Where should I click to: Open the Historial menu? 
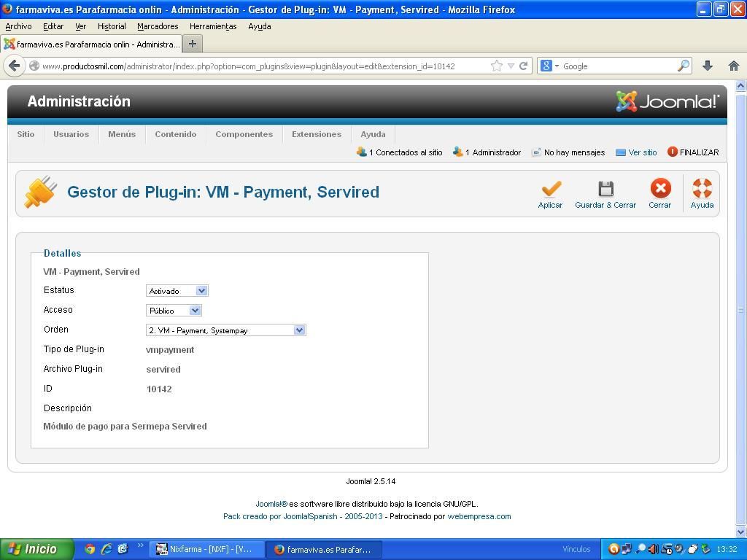[x=112, y=26]
